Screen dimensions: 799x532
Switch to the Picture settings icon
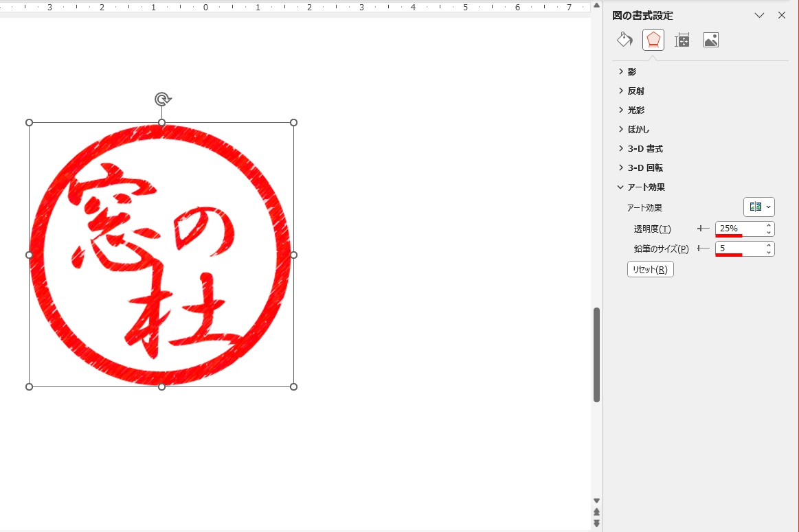coord(710,40)
